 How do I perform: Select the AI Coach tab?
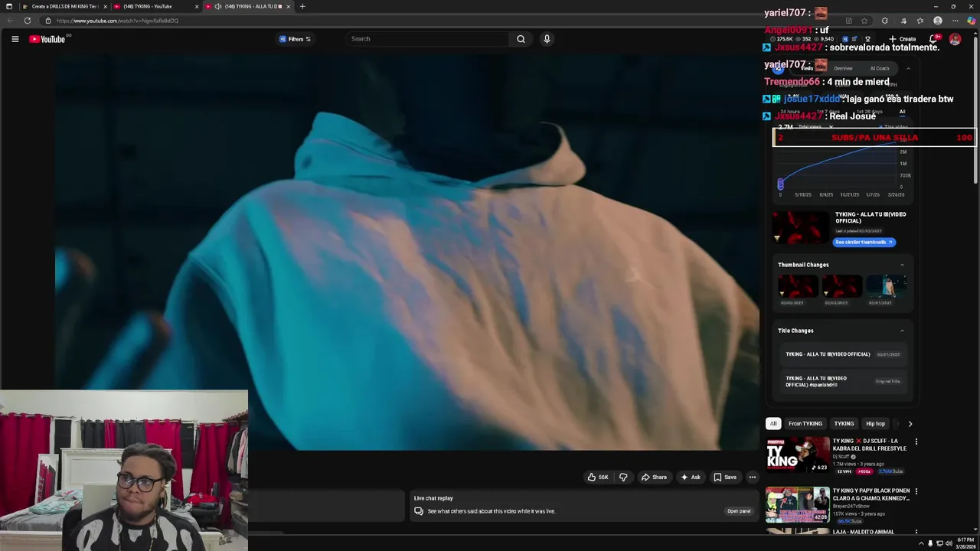tap(880, 68)
